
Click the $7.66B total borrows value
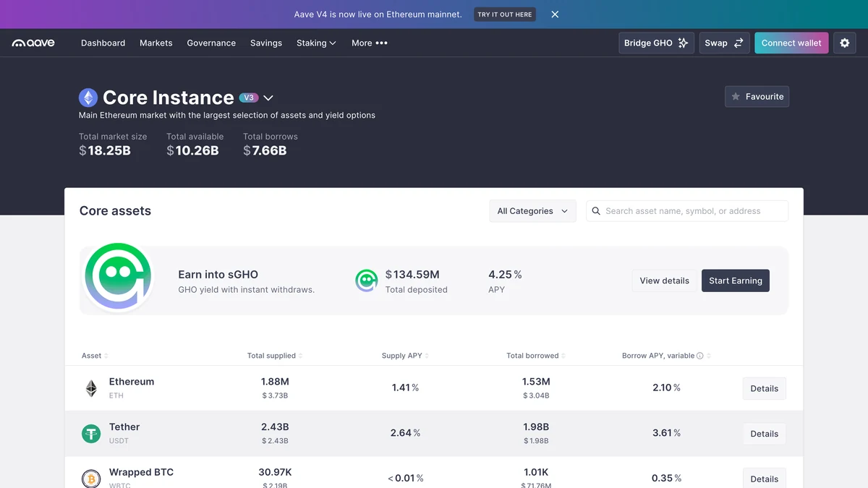(265, 150)
